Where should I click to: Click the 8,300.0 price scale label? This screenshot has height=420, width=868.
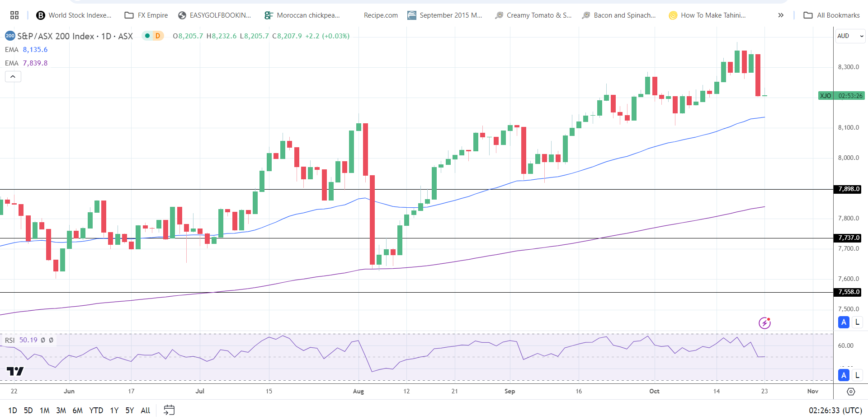(849, 67)
